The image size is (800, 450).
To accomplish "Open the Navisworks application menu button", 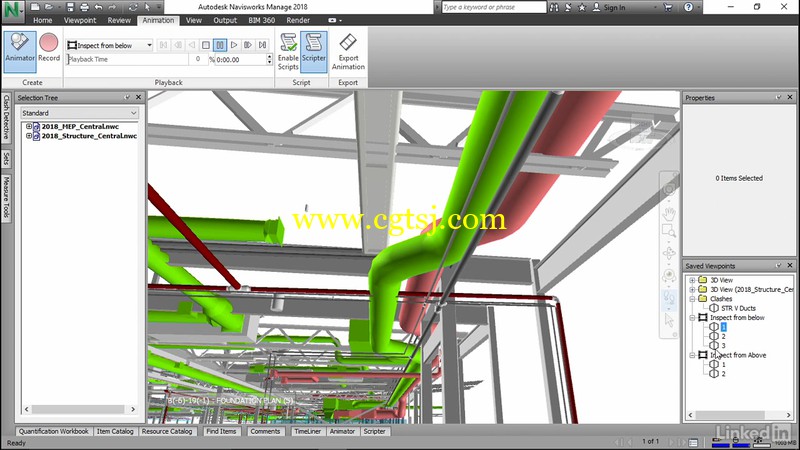I will coord(12,11).
